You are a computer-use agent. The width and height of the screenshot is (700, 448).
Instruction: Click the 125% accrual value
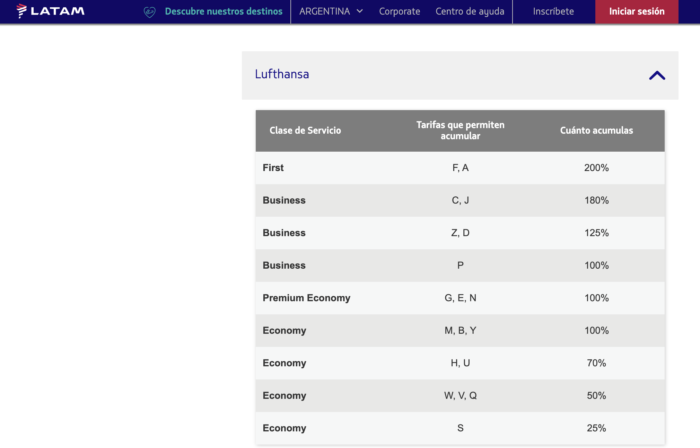coord(596,233)
